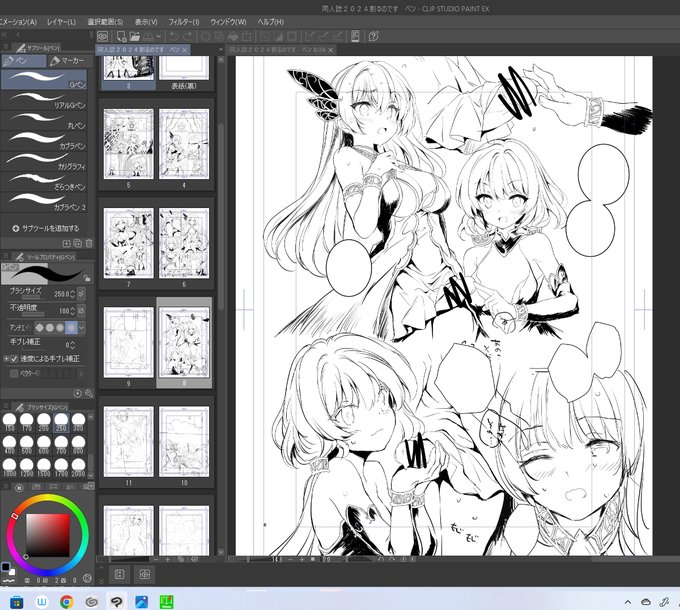Click the brush size dynamics button
The image size is (680, 610).
[81, 294]
